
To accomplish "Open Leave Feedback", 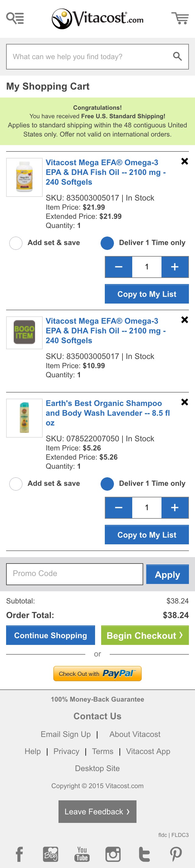I will click(97, 812).
